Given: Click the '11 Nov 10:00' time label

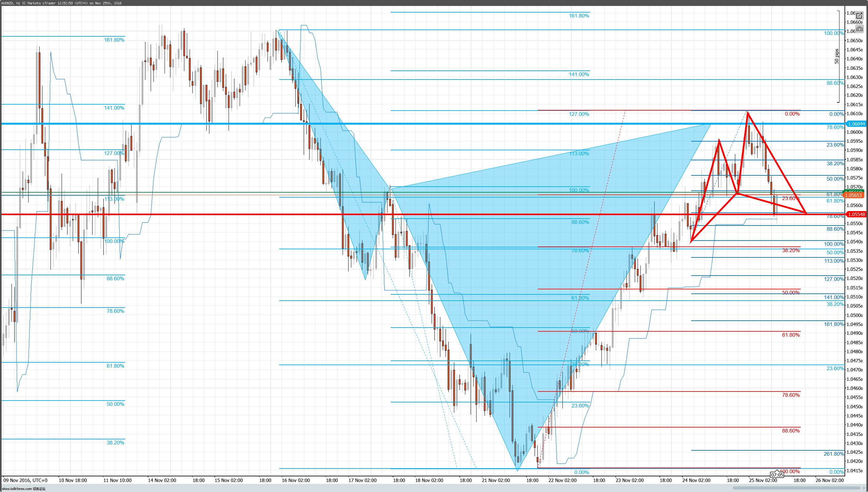Looking at the screenshot, I should (x=117, y=480).
